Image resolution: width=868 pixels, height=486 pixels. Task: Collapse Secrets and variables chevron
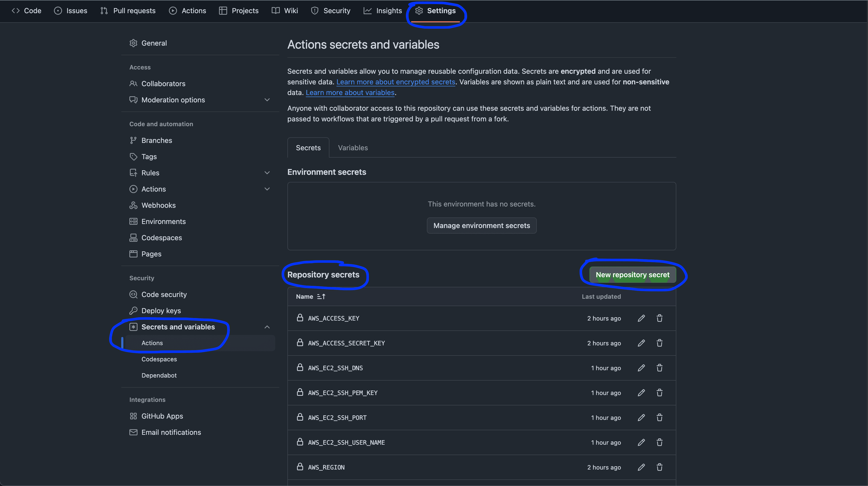[267, 327]
